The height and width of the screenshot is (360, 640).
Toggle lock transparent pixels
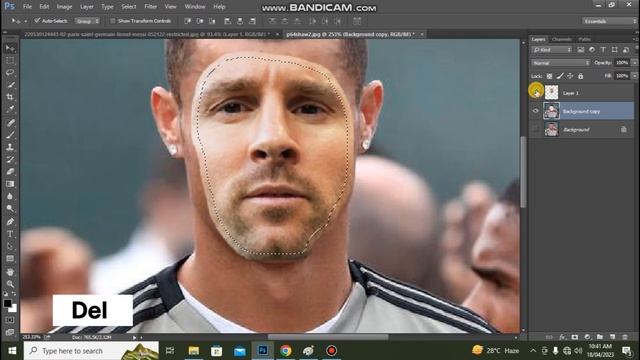[549, 76]
